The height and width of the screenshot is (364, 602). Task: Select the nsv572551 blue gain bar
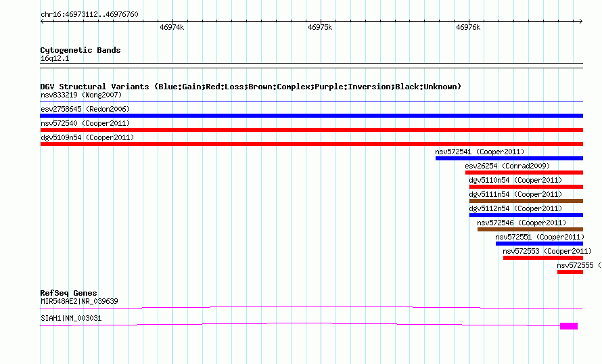tap(539, 244)
